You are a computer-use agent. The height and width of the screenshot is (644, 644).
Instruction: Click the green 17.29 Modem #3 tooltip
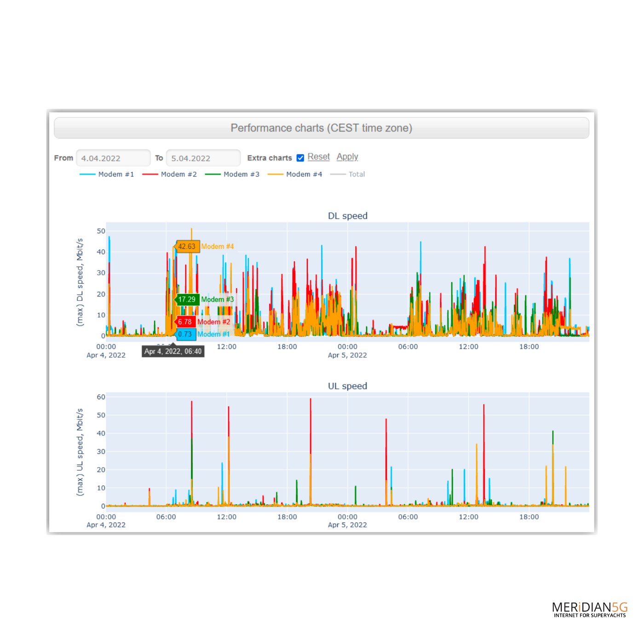187,299
